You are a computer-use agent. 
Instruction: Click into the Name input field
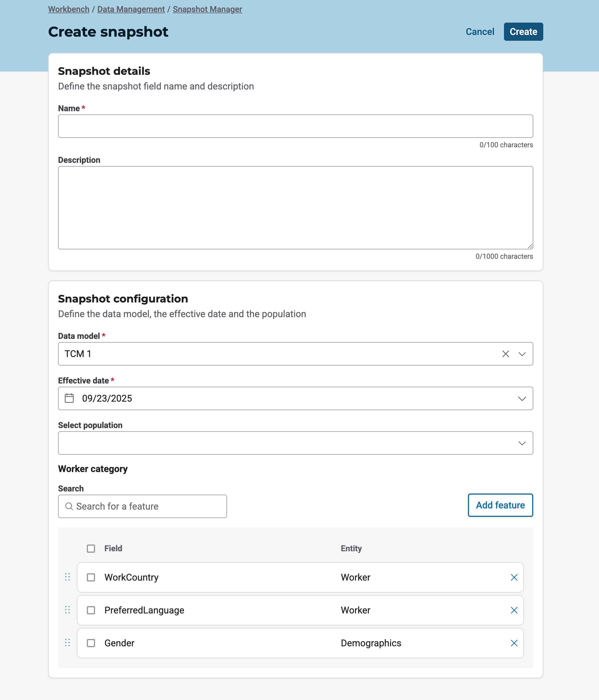[295, 126]
